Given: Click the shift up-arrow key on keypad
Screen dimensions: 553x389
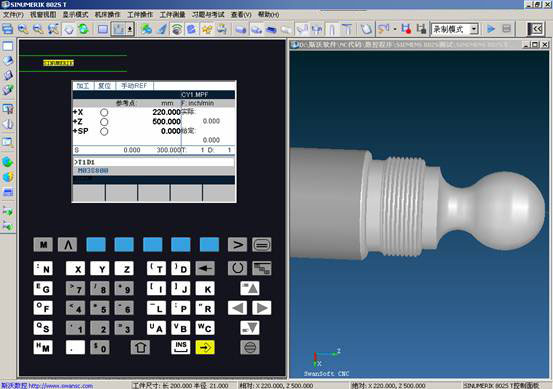Looking at the screenshot, I should click(x=140, y=347).
